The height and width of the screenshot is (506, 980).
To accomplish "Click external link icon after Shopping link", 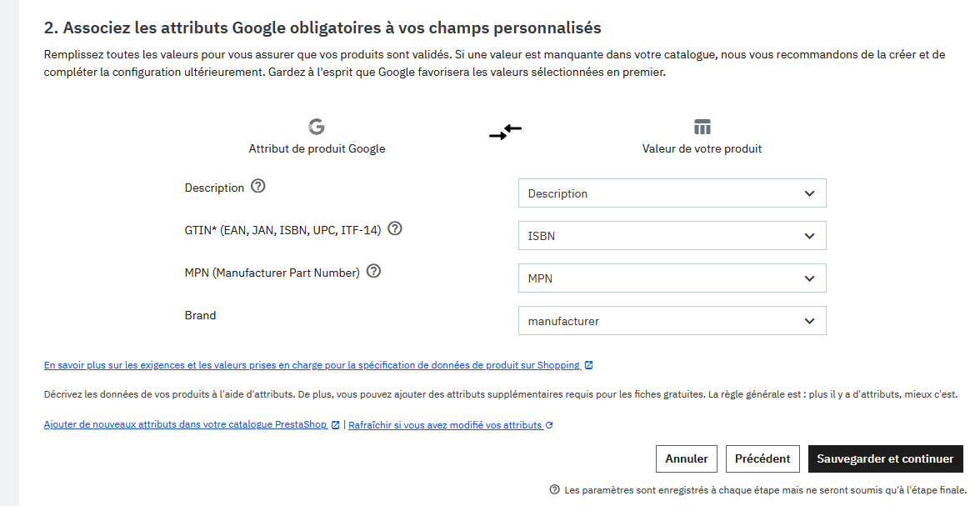I will (x=589, y=365).
